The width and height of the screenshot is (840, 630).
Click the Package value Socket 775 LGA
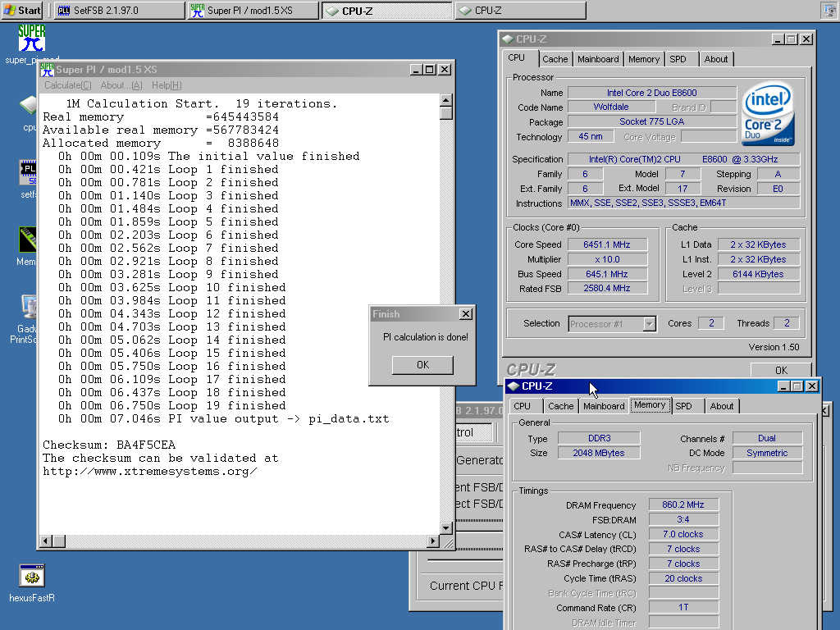652,121
